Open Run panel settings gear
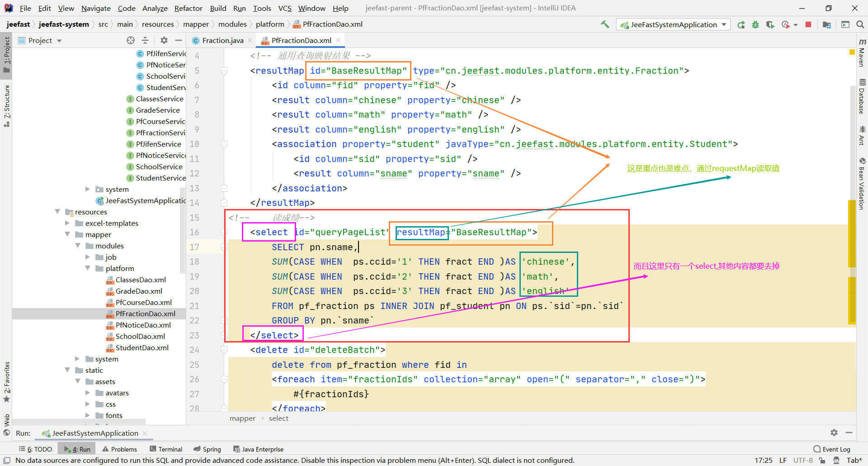The width and height of the screenshot is (868, 466). tap(834, 433)
